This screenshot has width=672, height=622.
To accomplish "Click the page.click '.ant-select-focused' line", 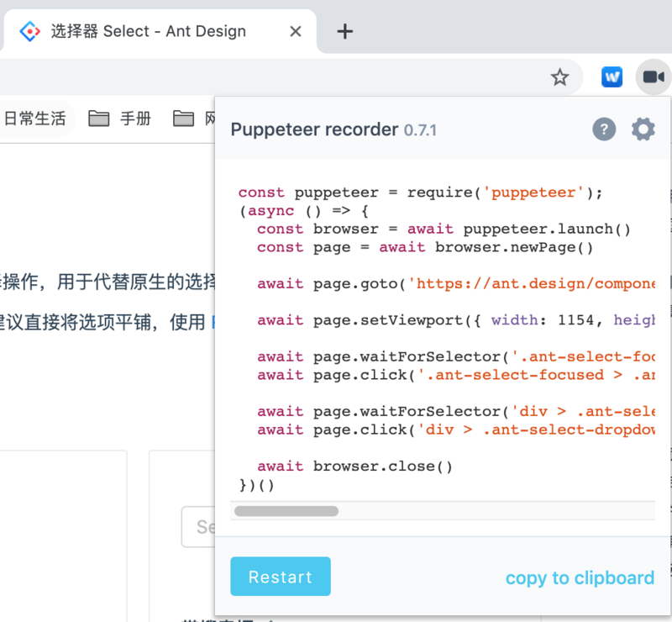I will pos(456,376).
